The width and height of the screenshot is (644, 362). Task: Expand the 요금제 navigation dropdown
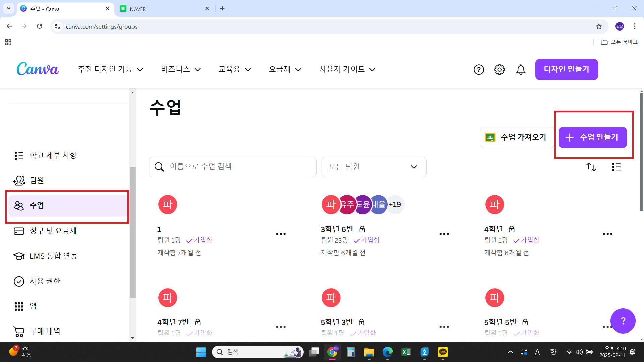pos(285,69)
